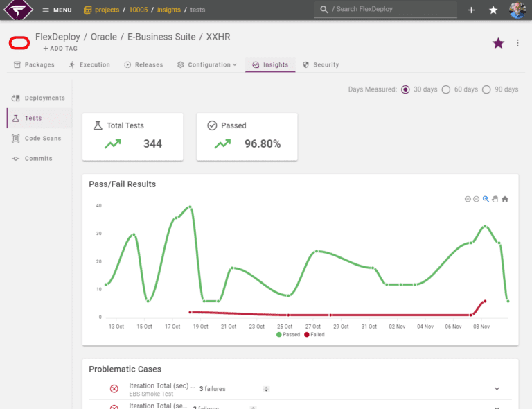Select the chart selection zoom magnifier tool
The height and width of the screenshot is (409, 532).
point(486,199)
